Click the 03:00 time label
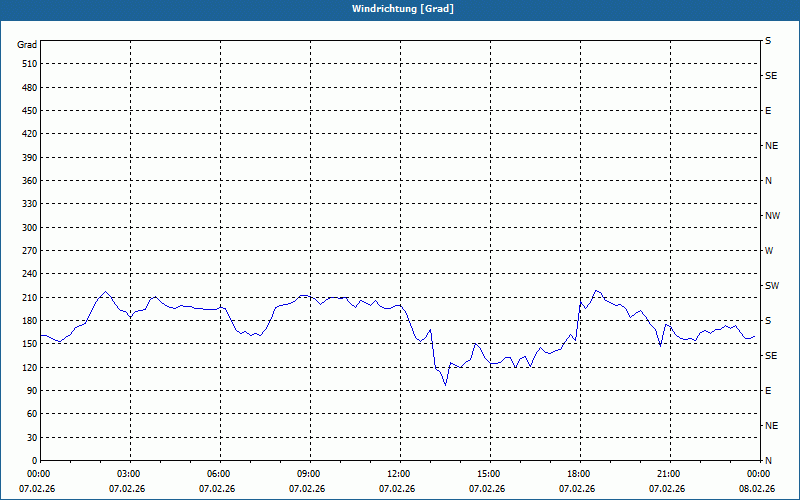The width and height of the screenshot is (800, 500). [129, 474]
